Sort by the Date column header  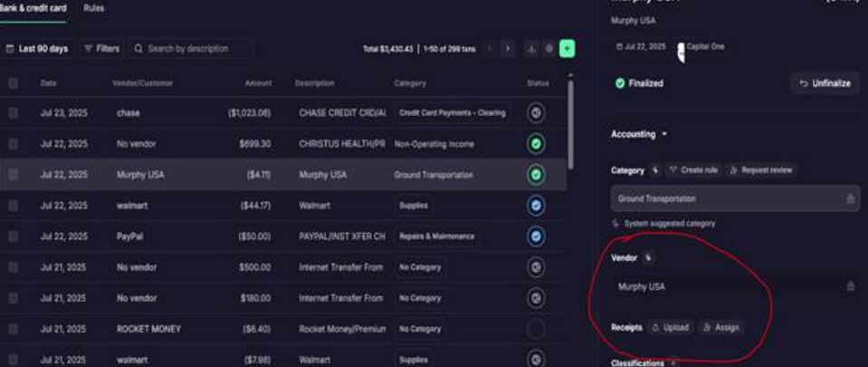click(x=48, y=83)
